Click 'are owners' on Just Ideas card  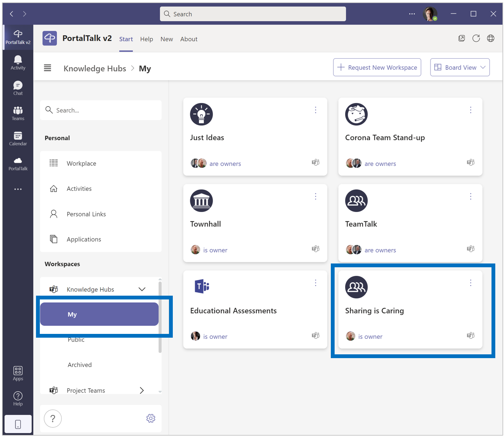click(x=225, y=164)
